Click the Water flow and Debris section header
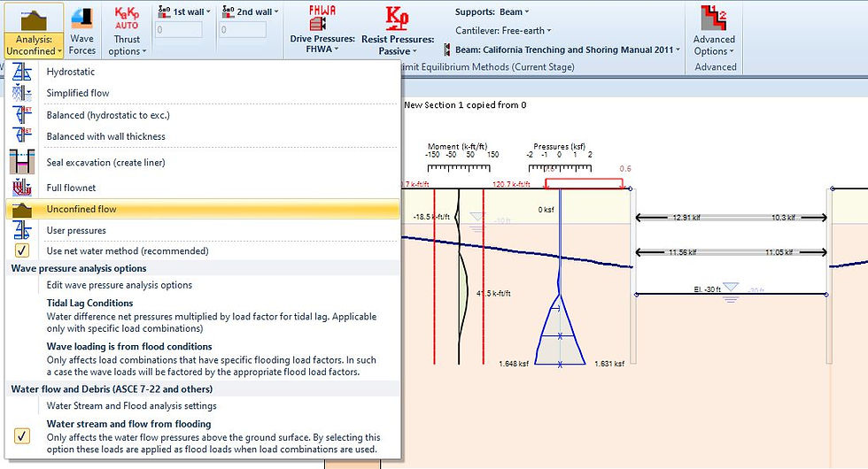The width and height of the screenshot is (868, 469). click(x=112, y=388)
